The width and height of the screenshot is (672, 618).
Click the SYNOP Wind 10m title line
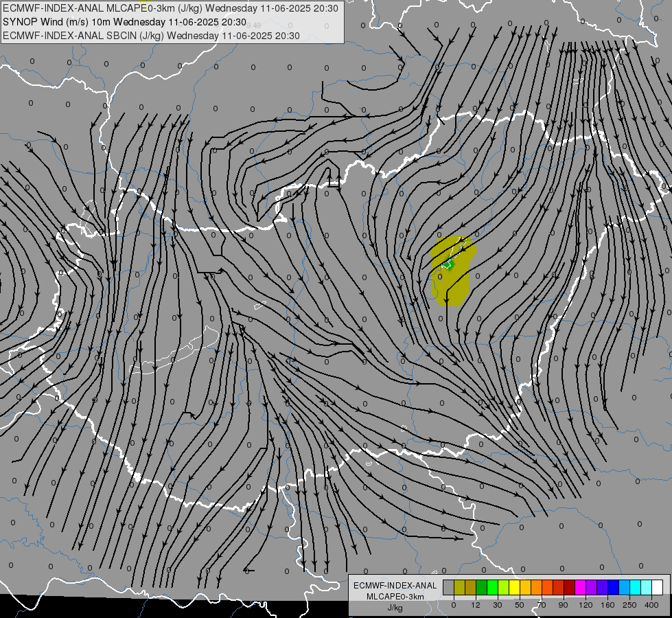coord(124,22)
